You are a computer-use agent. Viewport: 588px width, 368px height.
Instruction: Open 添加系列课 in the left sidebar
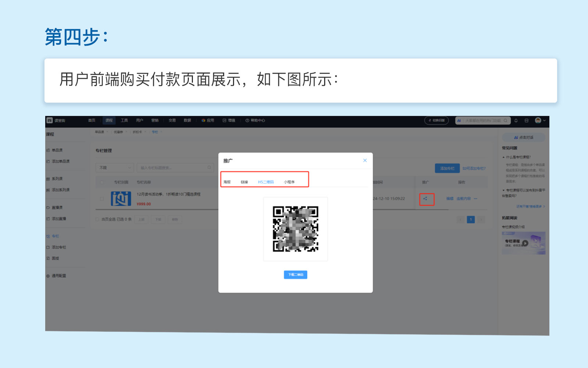click(x=58, y=190)
